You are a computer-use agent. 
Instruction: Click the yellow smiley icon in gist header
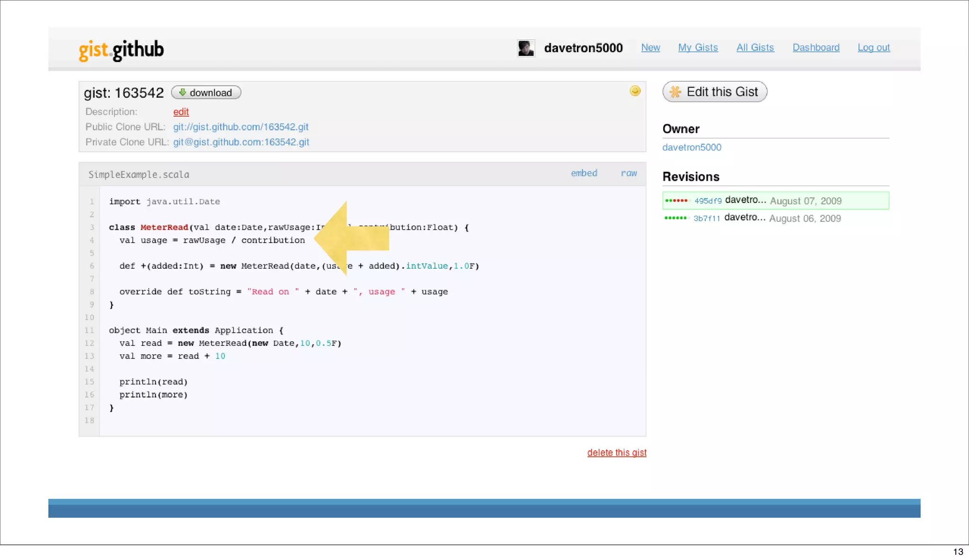635,91
